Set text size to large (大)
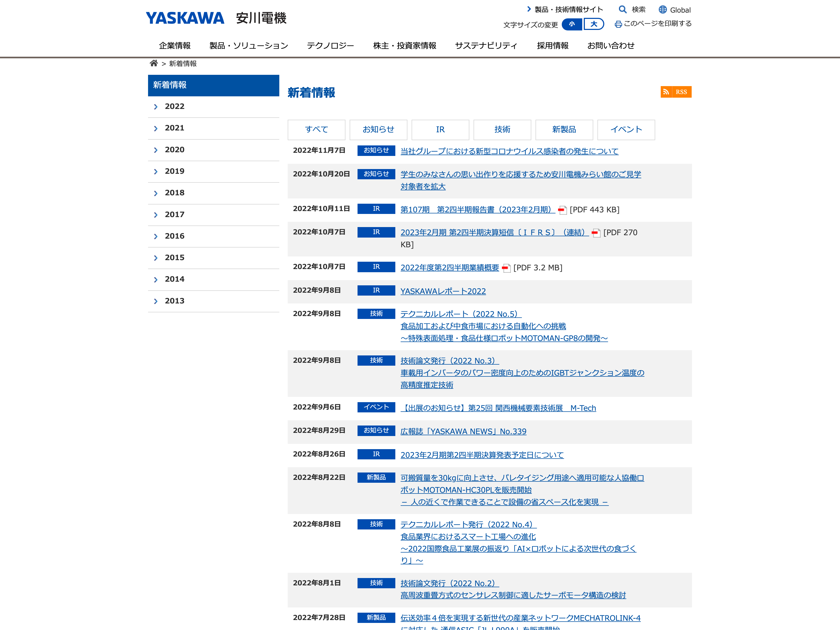840x630 pixels. [x=594, y=24]
